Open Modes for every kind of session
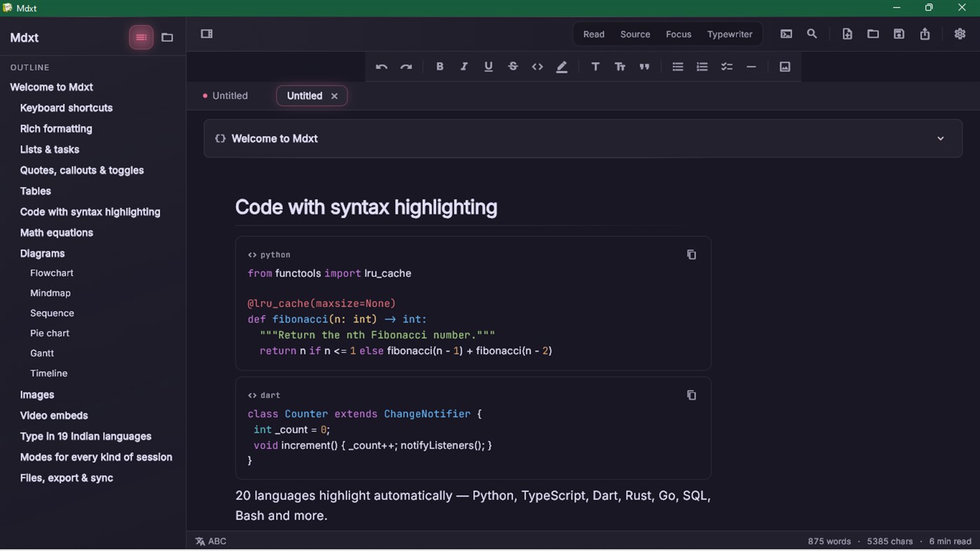This screenshot has width=980, height=551. [97, 457]
